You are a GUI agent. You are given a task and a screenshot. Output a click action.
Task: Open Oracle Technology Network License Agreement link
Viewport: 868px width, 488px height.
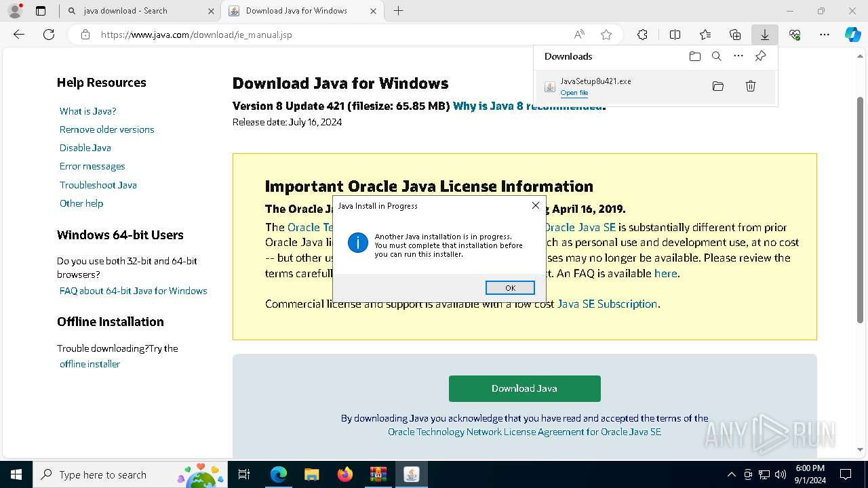(524, 432)
